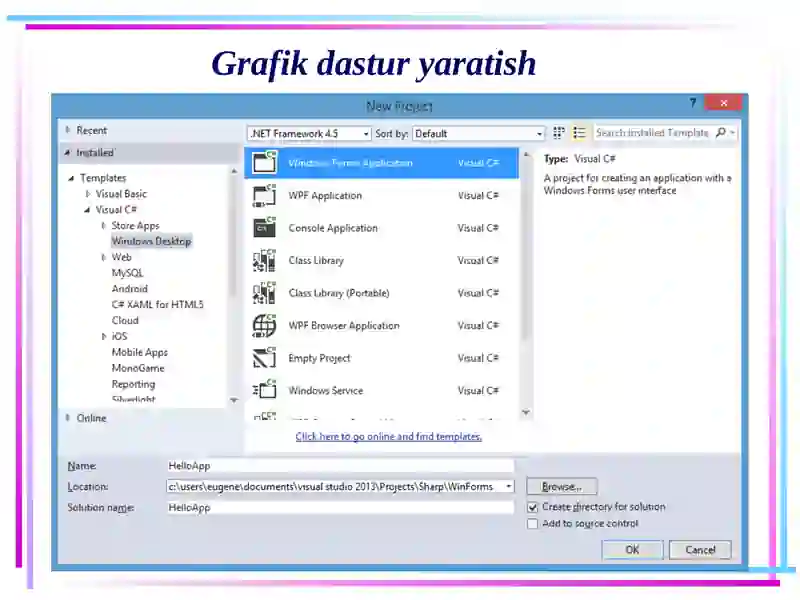Open the online templates link
The image size is (800, 600).
388,436
